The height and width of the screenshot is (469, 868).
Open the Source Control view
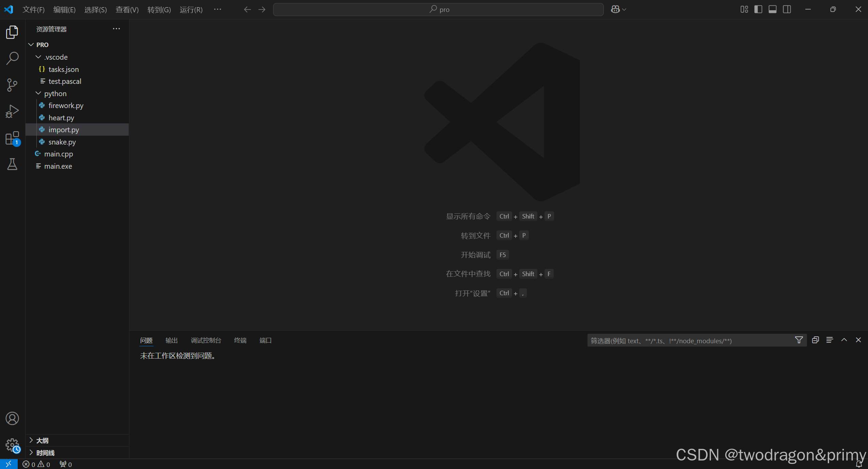pos(12,85)
